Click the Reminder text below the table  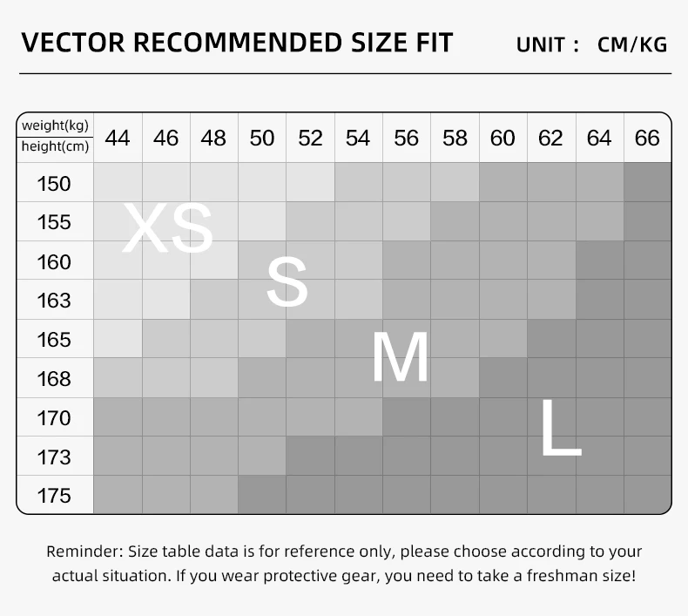pos(344,564)
